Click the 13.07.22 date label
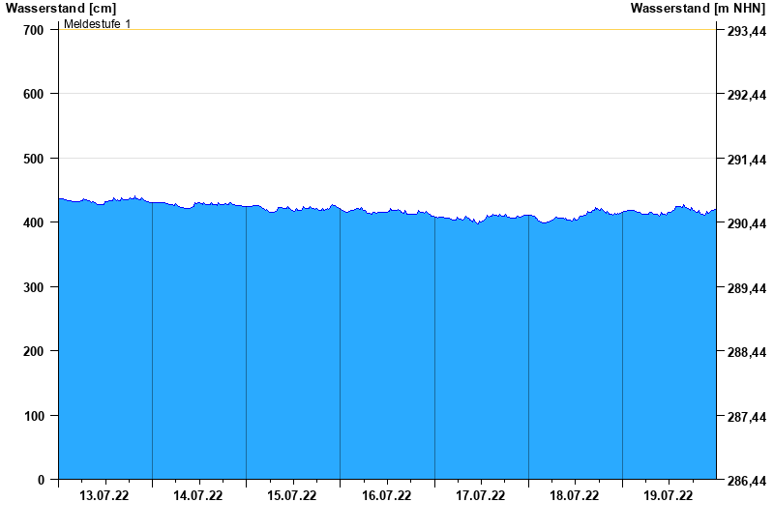Viewport: 774px width, 532px height. click(x=104, y=496)
